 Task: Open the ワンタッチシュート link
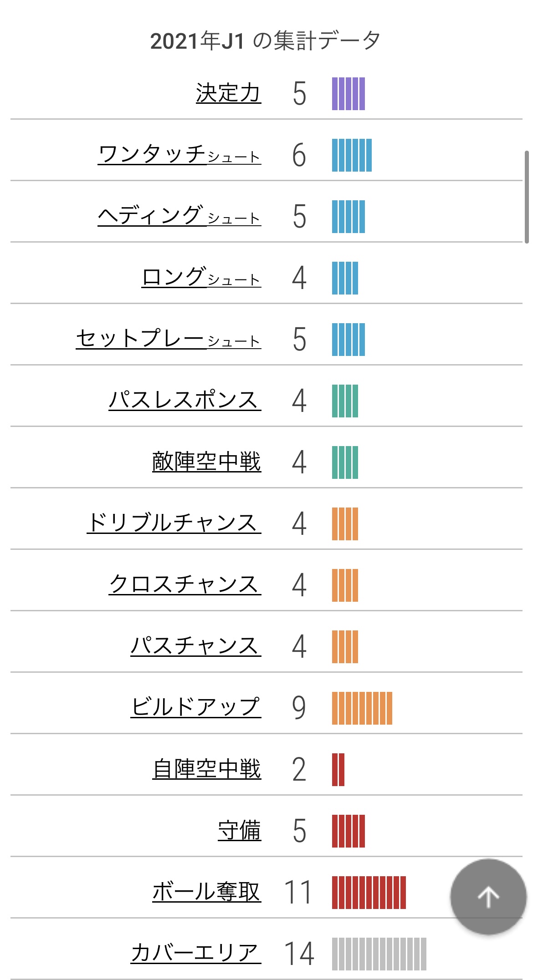tap(179, 155)
